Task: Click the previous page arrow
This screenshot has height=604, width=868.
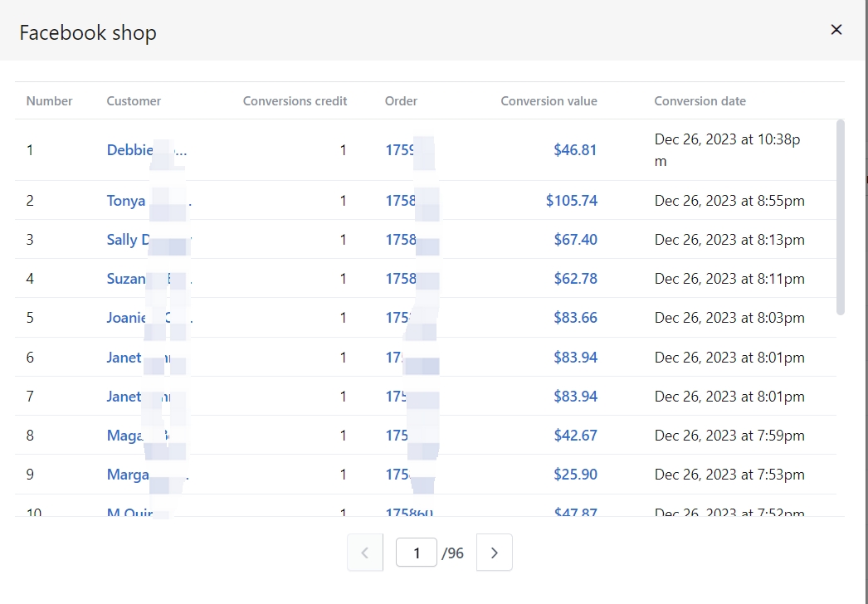Action: (x=365, y=553)
